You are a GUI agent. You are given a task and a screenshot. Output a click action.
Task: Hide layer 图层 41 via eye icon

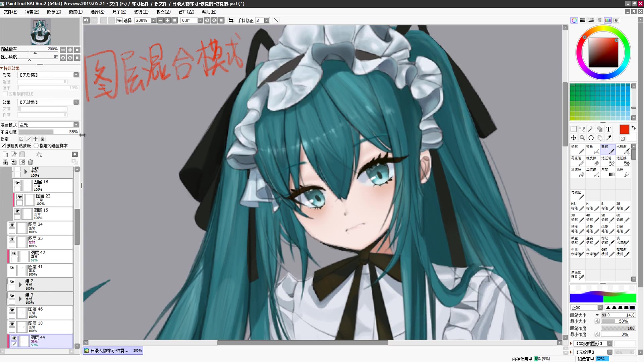pos(12,267)
